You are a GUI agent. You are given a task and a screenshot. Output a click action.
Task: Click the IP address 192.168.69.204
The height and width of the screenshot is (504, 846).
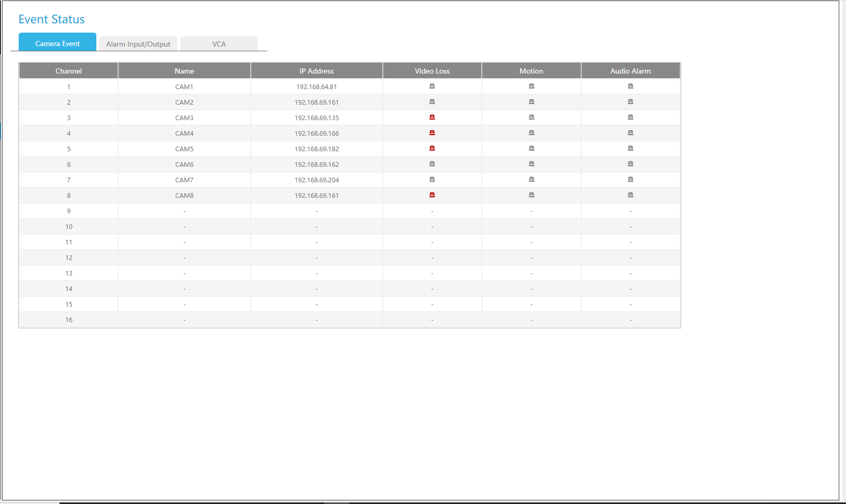click(317, 180)
